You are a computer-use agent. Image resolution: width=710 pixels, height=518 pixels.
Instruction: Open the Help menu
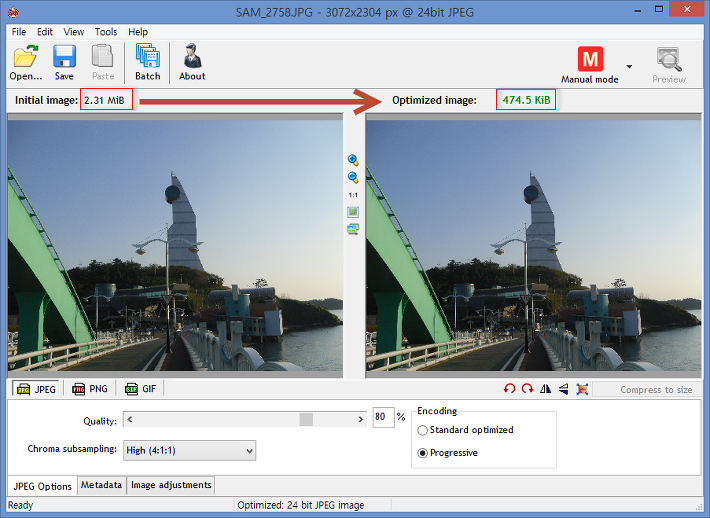click(138, 32)
